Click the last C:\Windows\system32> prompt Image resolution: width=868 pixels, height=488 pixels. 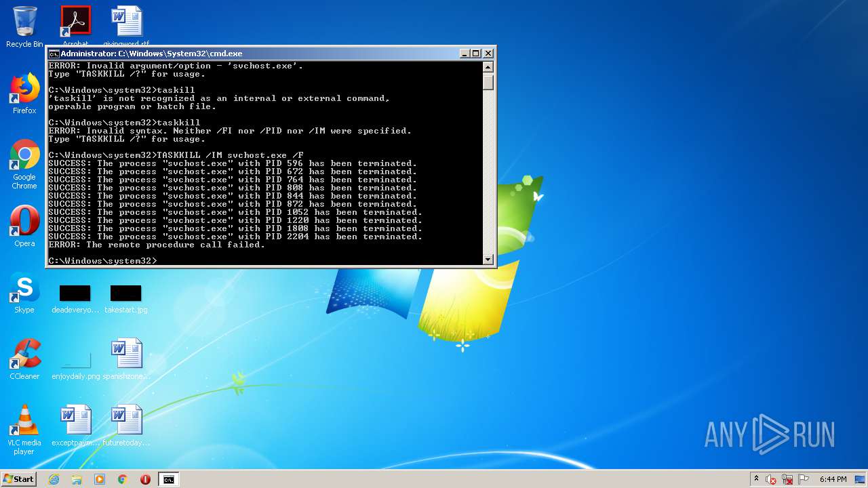[102, 261]
